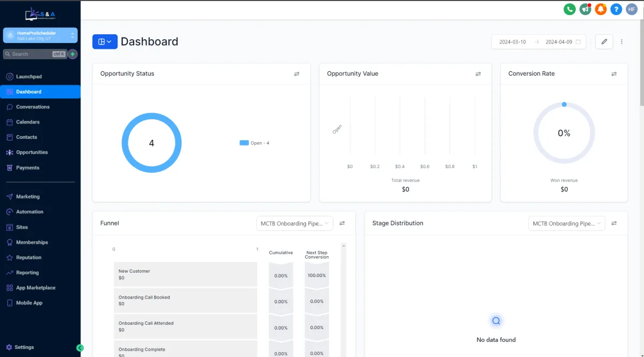This screenshot has height=357, width=644.
Task: Open Opportunity Status filter settings icon
Action: point(297,74)
